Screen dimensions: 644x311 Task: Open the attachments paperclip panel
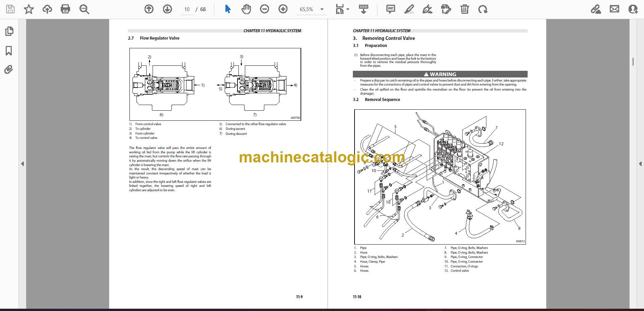9,70
